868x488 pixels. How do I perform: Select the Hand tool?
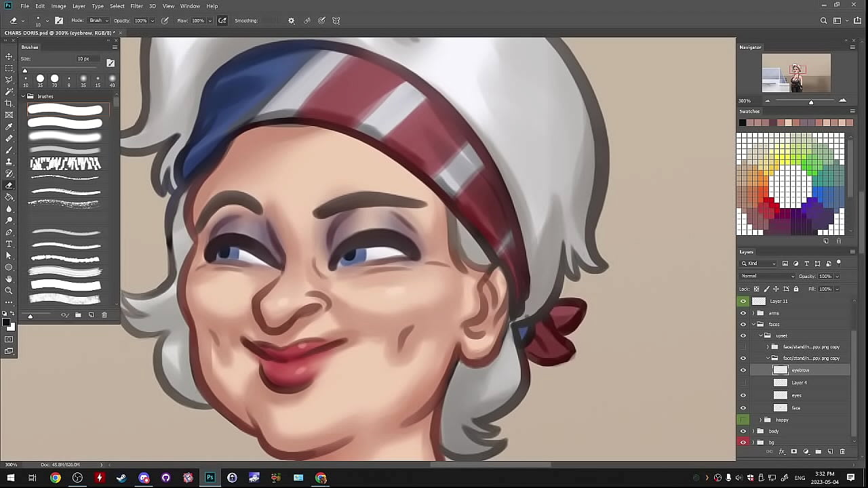9,279
